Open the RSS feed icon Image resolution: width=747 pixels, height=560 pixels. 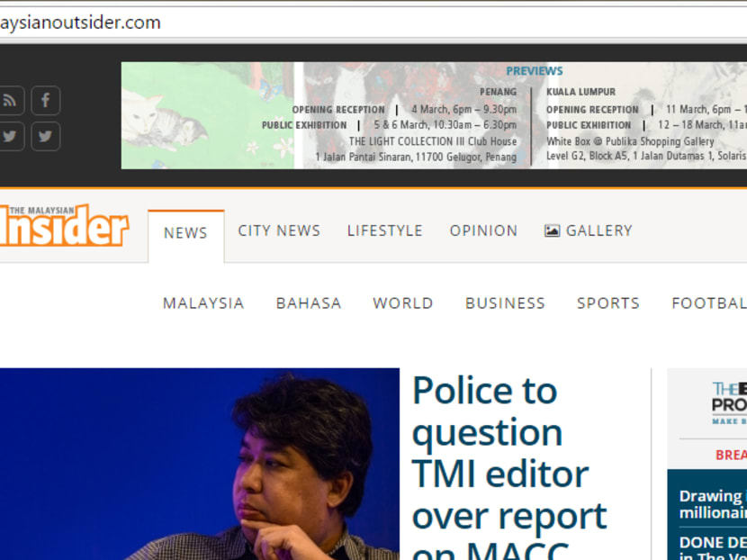click(11, 100)
